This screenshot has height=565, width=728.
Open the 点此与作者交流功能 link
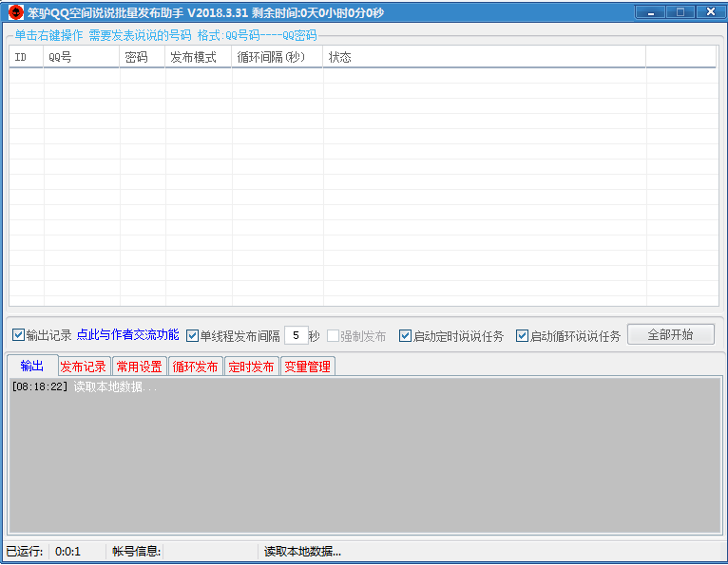[127, 334]
